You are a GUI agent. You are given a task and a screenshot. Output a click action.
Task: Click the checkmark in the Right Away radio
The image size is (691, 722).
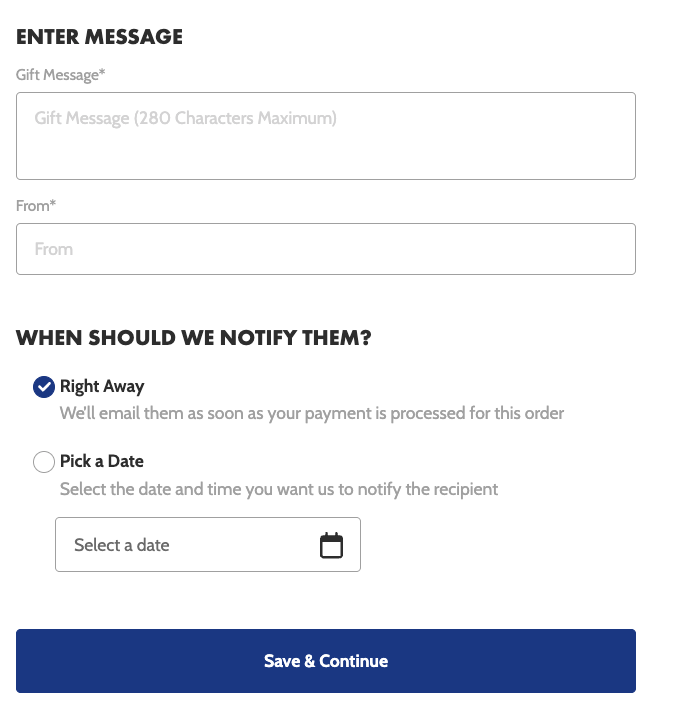point(44,387)
